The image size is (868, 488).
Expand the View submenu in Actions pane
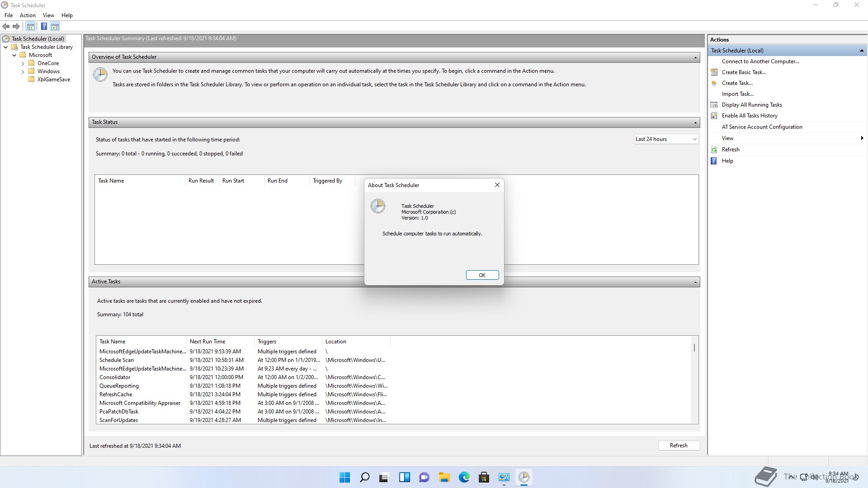tap(787, 138)
